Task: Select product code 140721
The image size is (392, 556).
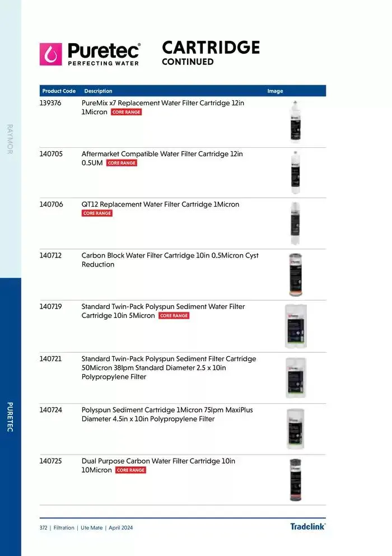Action: [50, 359]
